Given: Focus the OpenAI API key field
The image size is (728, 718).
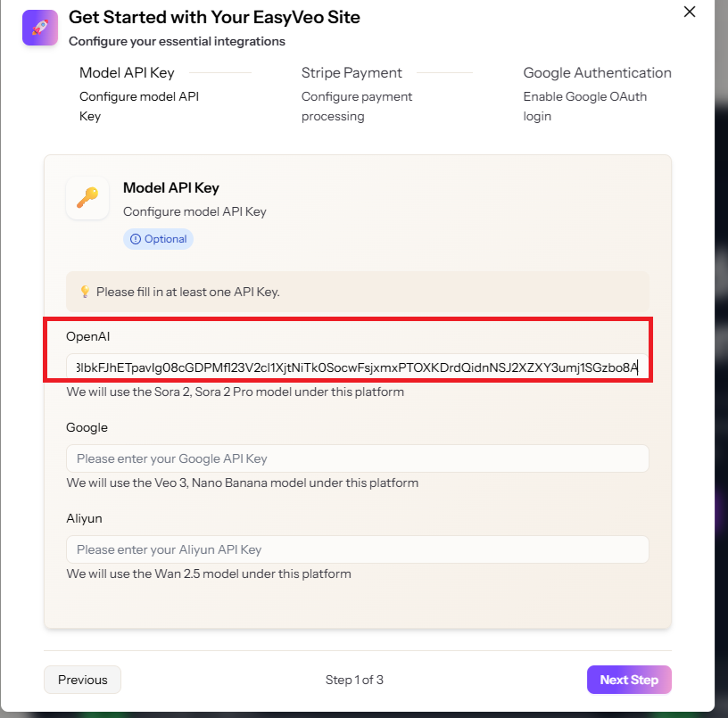Looking at the screenshot, I should [x=357, y=367].
